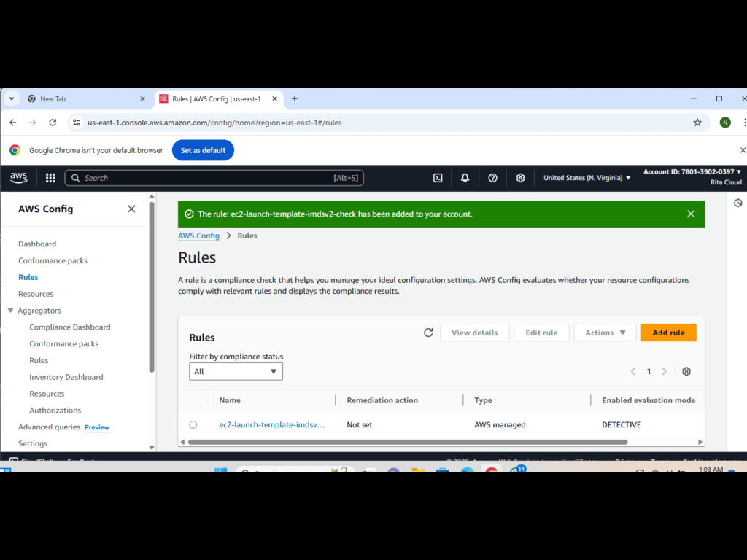
Task: Collapse the Aggregators section
Action: click(10, 311)
